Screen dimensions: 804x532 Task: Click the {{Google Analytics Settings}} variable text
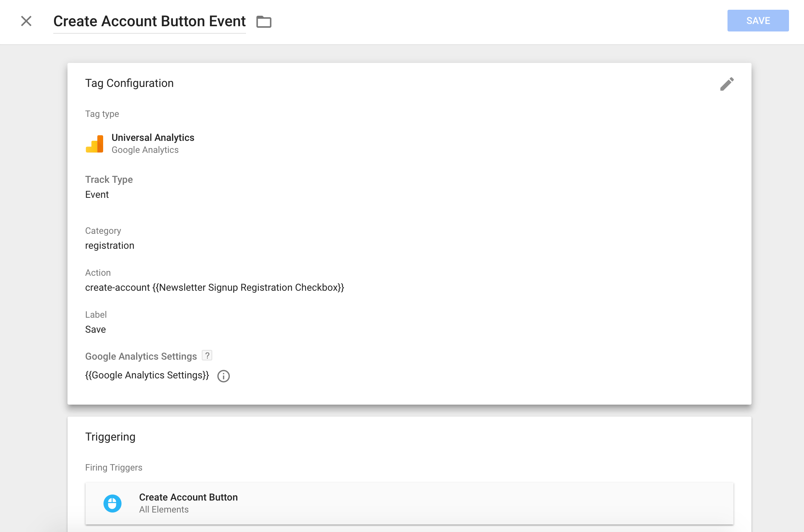tap(147, 375)
